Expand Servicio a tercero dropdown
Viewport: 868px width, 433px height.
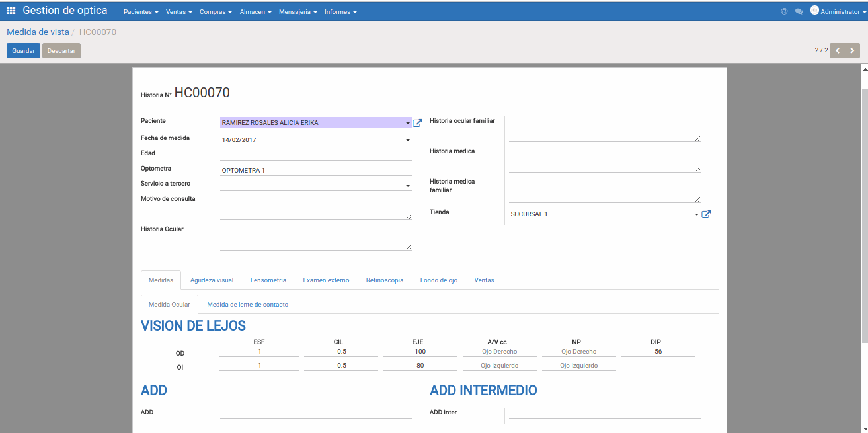tap(407, 186)
